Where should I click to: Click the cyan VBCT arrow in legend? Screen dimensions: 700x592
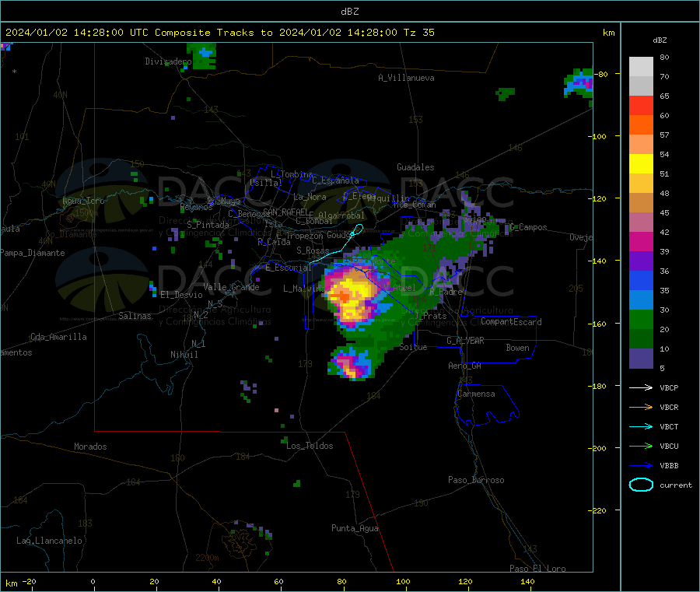tap(641, 427)
